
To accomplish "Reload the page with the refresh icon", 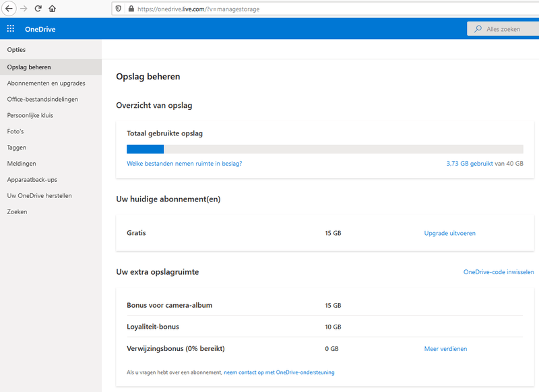I will [38, 9].
